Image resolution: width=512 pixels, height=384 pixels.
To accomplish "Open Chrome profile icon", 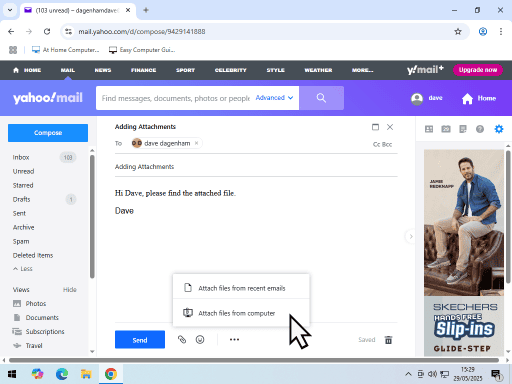I will (483, 32).
